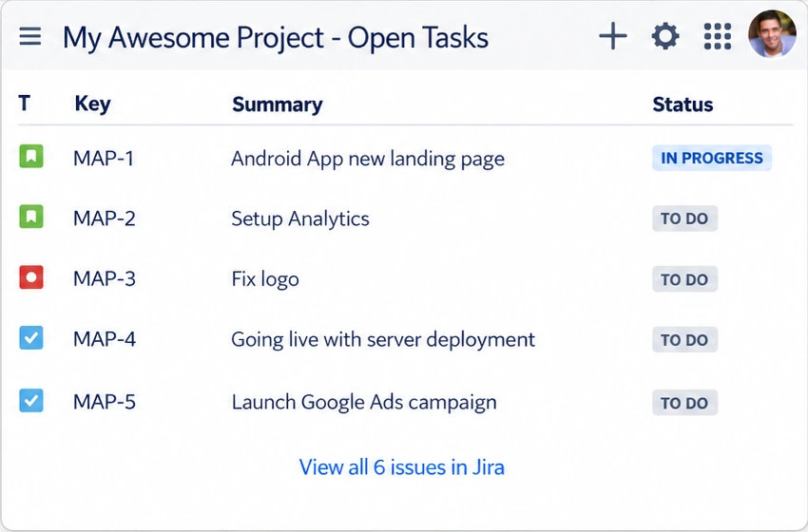This screenshot has height=532, width=808.
Task: Click 'View all 6 issues in Jira' link
Action: [401, 467]
